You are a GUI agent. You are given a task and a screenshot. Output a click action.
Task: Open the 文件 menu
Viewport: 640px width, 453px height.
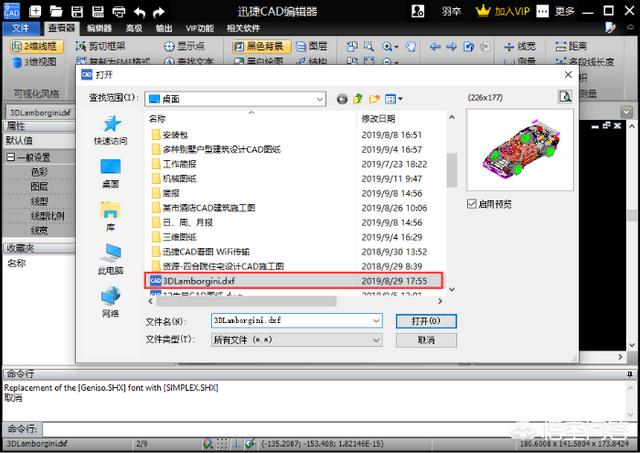click(x=21, y=28)
